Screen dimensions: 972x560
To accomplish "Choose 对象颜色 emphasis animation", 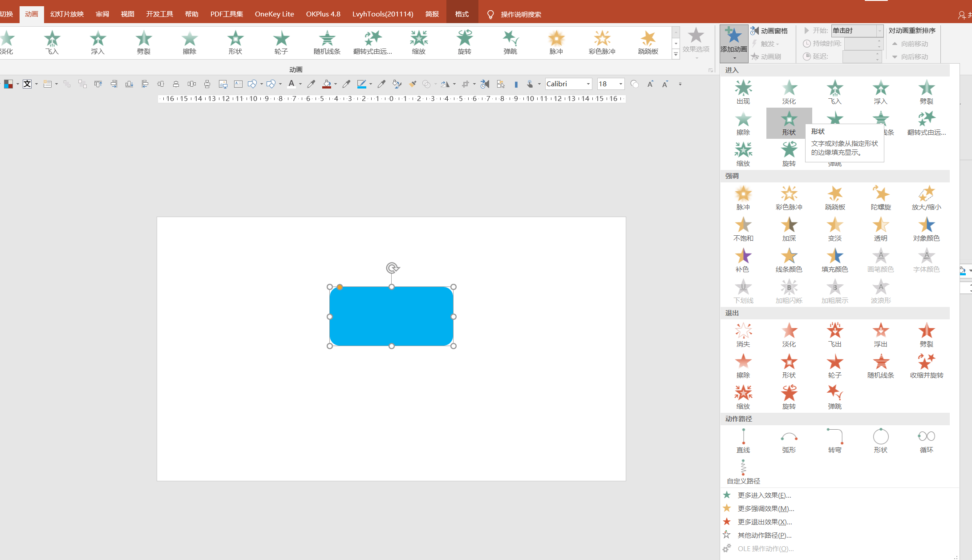I will click(927, 229).
